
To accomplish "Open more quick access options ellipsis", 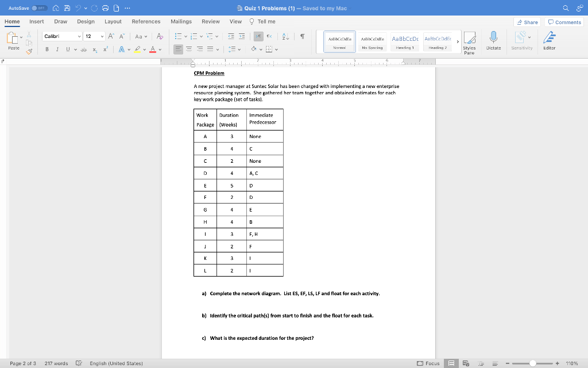I will (127, 8).
